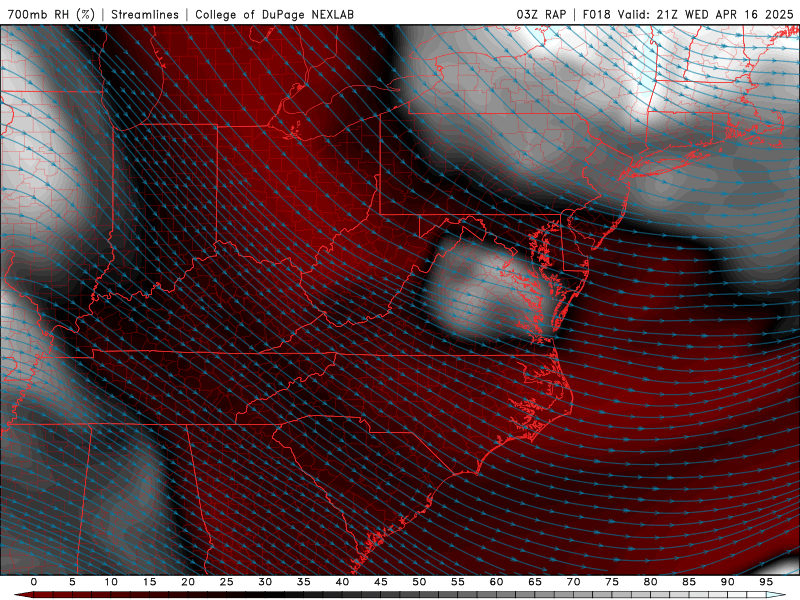Click the "700mb RH (%)" title text

point(51,14)
